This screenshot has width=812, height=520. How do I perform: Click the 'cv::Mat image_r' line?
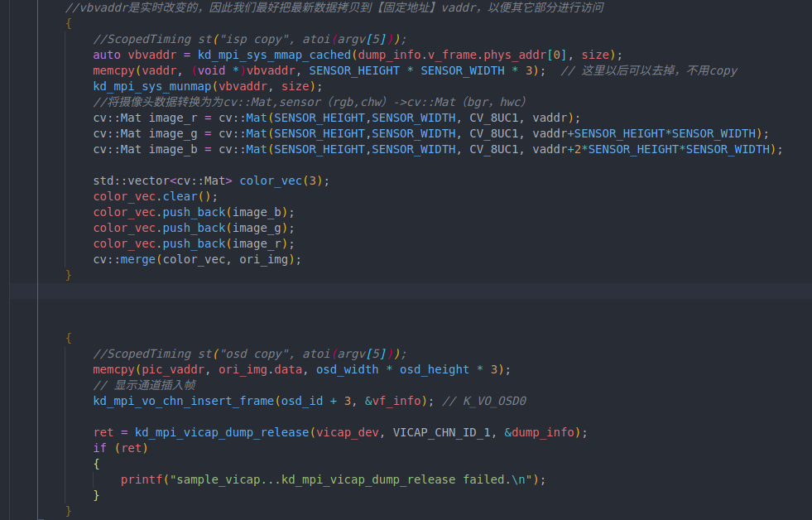tap(337, 118)
